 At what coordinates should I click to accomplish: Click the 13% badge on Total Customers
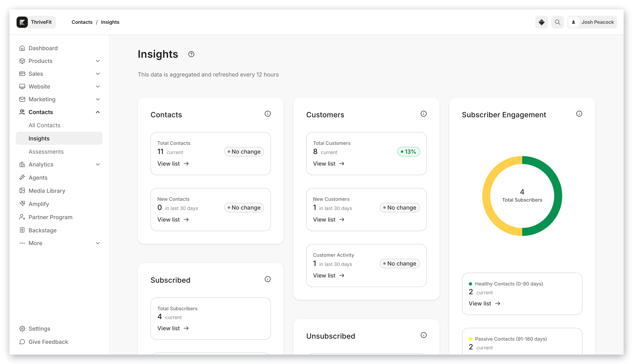[x=408, y=152]
